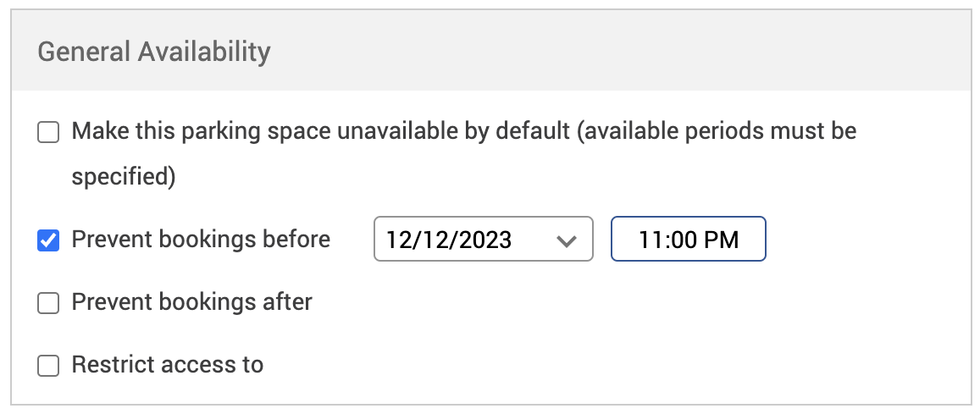Click the date text '12/12/2023' in the combo box
The width and height of the screenshot is (980, 414).
click(449, 240)
